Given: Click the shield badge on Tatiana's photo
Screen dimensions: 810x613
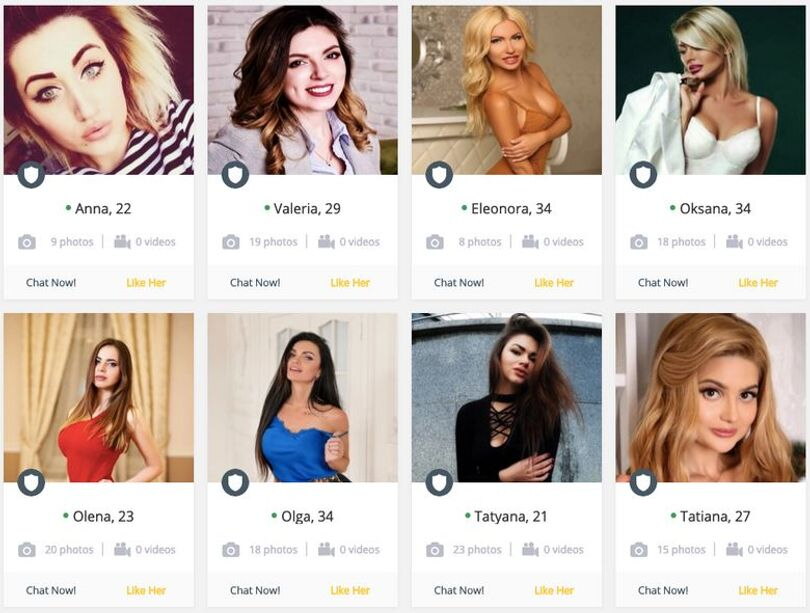Looking at the screenshot, I should pos(643,482).
